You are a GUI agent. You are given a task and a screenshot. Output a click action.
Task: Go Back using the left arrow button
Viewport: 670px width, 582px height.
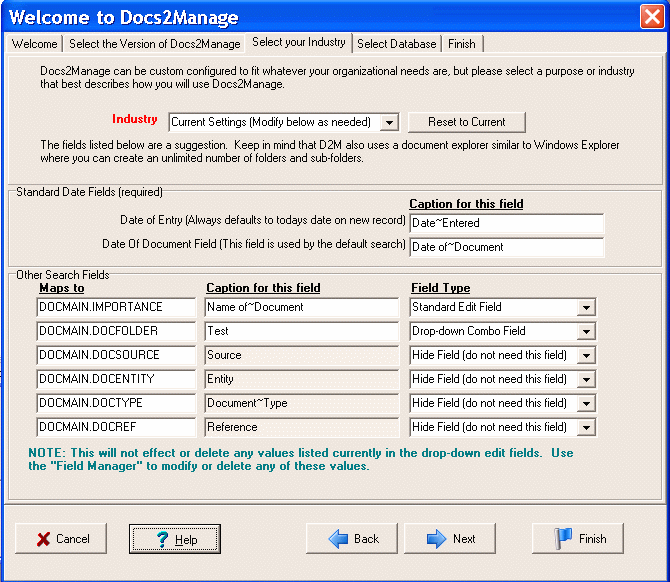(351, 539)
